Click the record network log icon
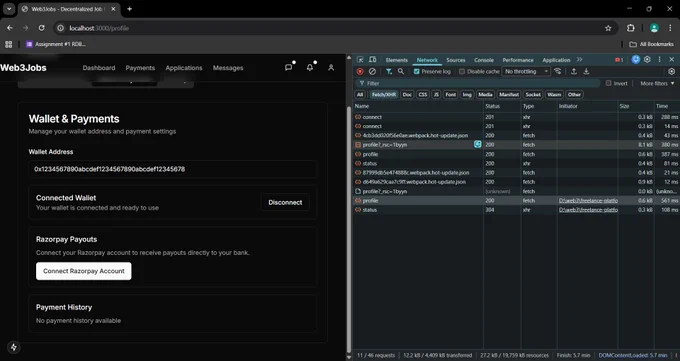The height and width of the screenshot is (361, 680). click(360, 72)
